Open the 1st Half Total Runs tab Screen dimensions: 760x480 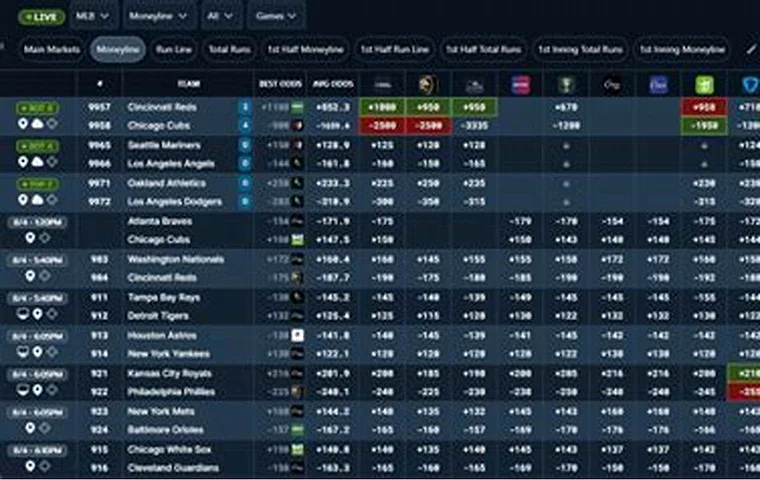pos(483,49)
